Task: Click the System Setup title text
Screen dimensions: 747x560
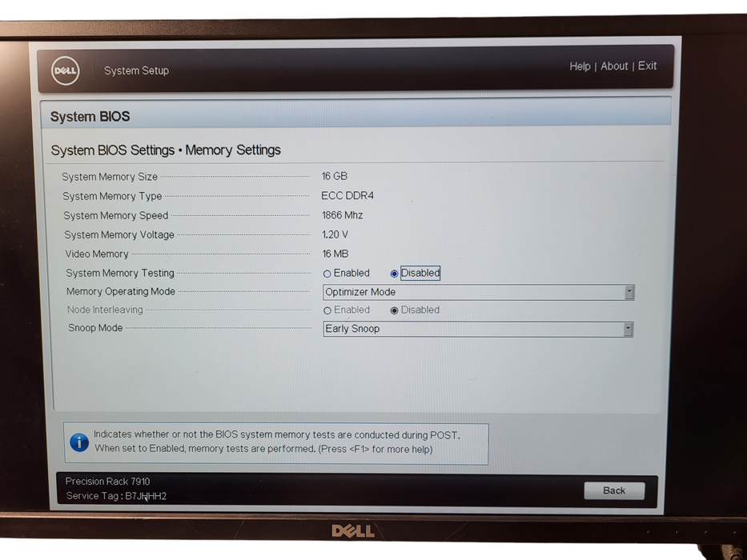Action: pos(136,70)
